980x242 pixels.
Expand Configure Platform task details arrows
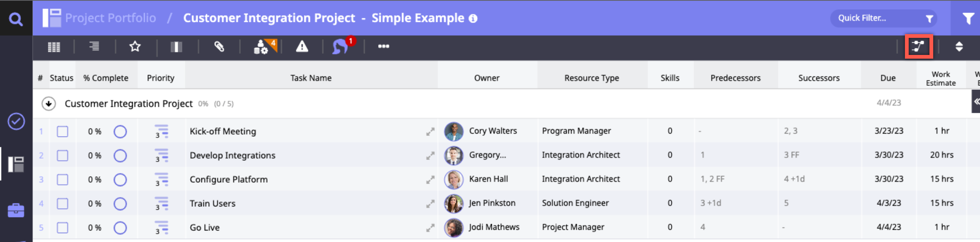(x=430, y=180)
